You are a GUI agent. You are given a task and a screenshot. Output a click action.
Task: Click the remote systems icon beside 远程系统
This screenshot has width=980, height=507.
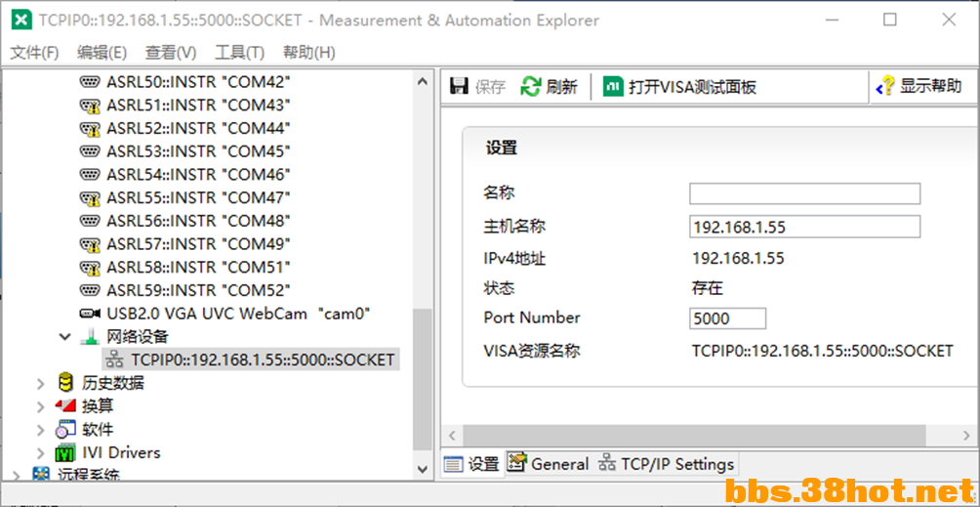coord(41,475)
